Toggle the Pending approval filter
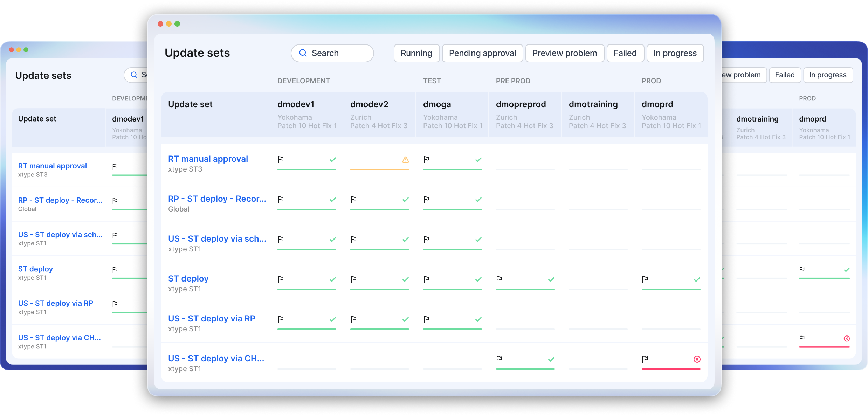Viewport: 868px width, 416px height. (x=482, y=53)
